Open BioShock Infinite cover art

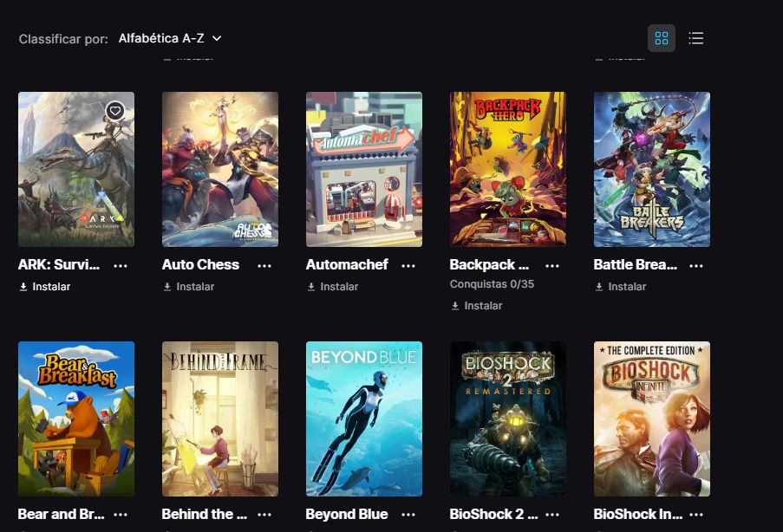(x=652, y=418)
